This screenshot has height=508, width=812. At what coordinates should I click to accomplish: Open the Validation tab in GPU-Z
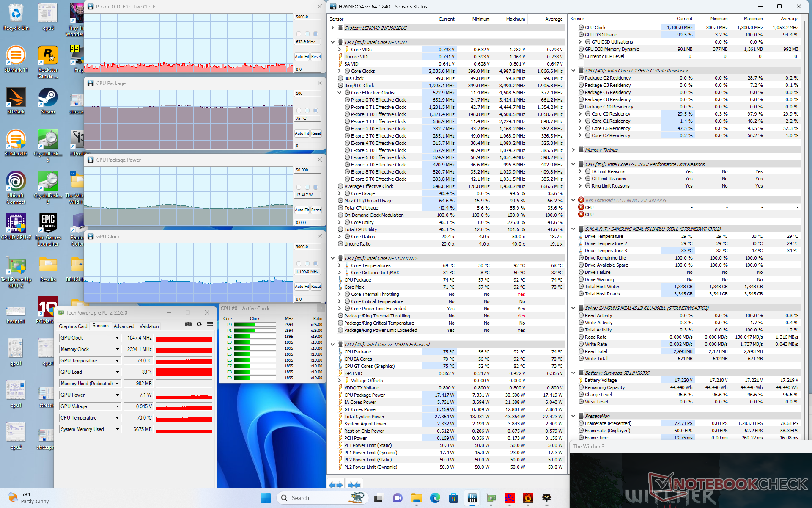tap(149, 326)
